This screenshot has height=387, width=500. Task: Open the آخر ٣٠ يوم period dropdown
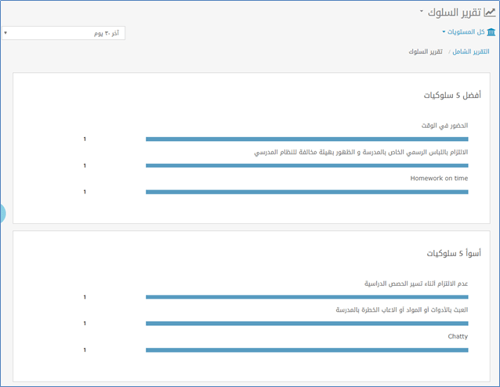point(63,33)
